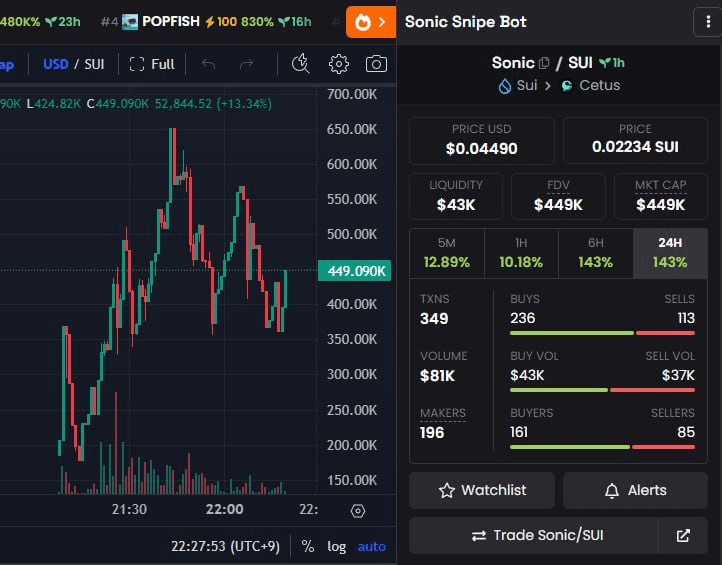Image resolution: width=722 pixels, height=565 pixels.
Task: Open the POPFISH trending token
Action: [x=170, y=21]
